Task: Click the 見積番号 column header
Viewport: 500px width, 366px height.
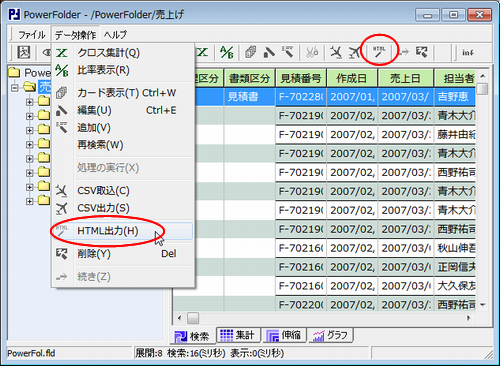Action: pyautogui.click(x=301, y=79)
